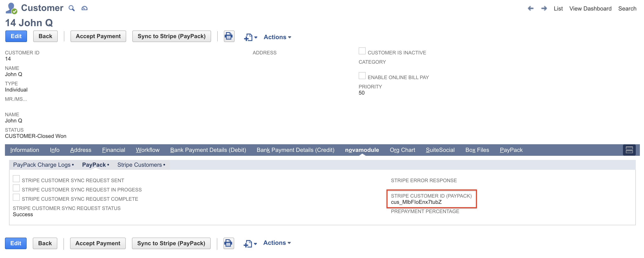Toggle Stripe Customer Sync Request Sent checkbox
This screenshot has height=258, width=644.
click(x=16, y=179)
